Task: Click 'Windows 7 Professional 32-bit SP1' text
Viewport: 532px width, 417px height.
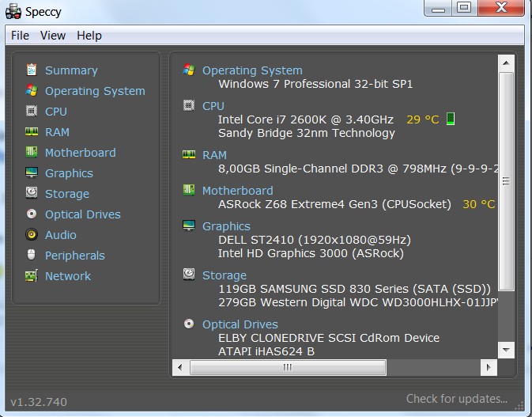Action: pyautogui.click(x=315, y=84)
